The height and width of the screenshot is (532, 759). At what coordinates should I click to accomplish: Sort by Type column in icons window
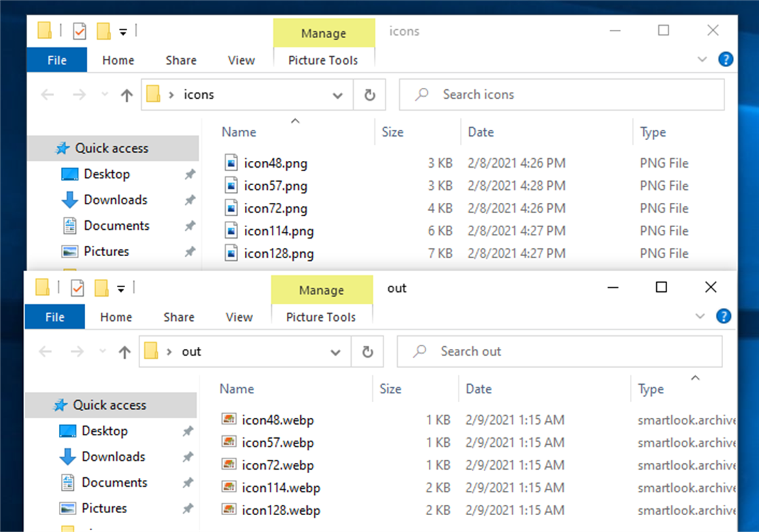pos(685,132)
